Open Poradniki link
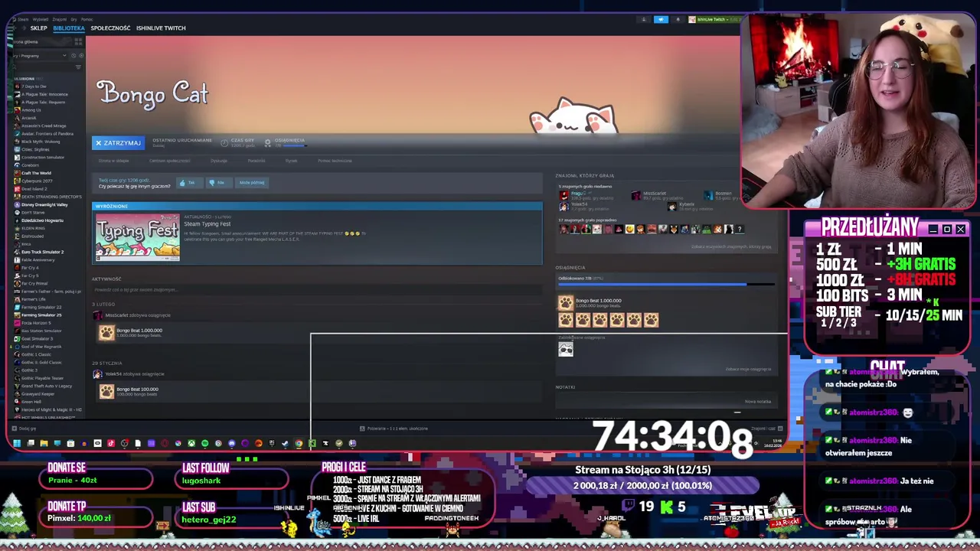This screenshot has width=980, height=551. click(x=256, y=161)
